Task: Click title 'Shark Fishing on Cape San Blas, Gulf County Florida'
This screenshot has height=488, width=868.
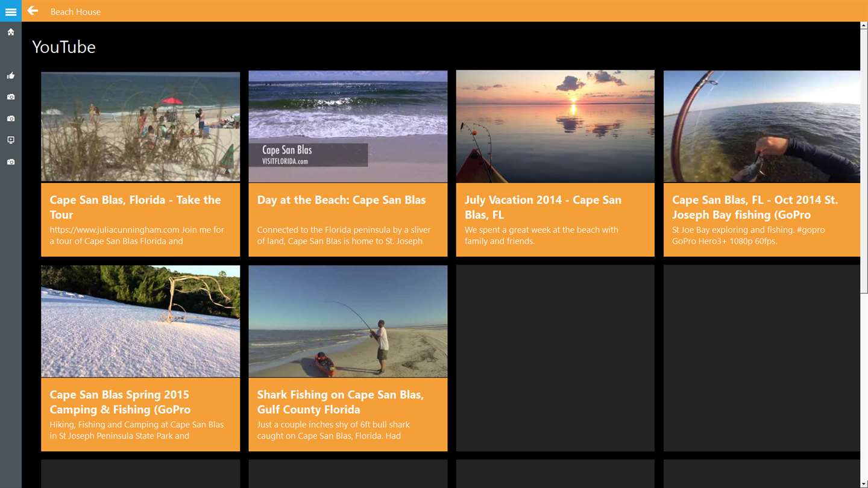Action: click(341, 402)
